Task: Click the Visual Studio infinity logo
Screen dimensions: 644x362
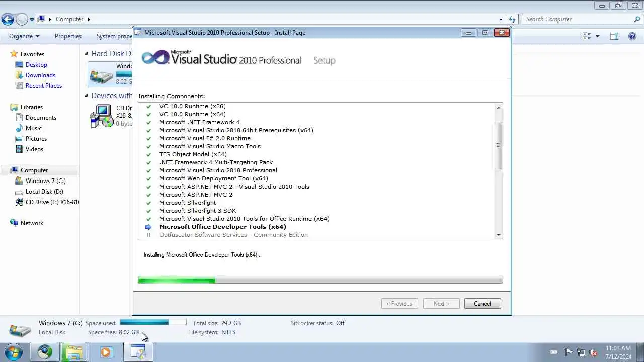Action: pos(155,57)
